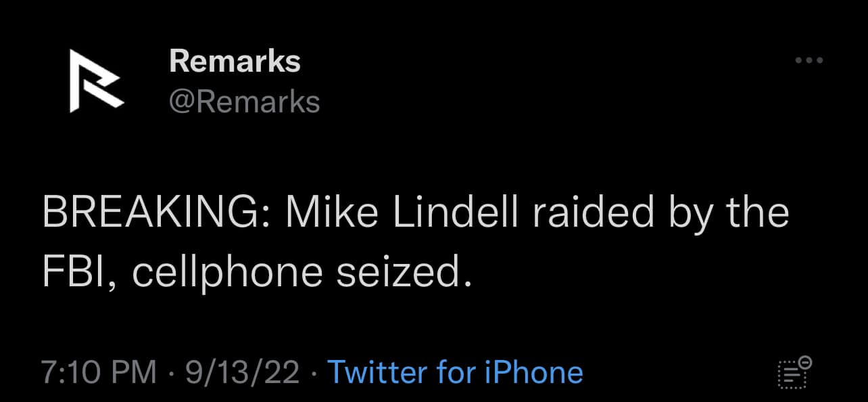Click the 7:10 PM timestamp

pos(98,372)
